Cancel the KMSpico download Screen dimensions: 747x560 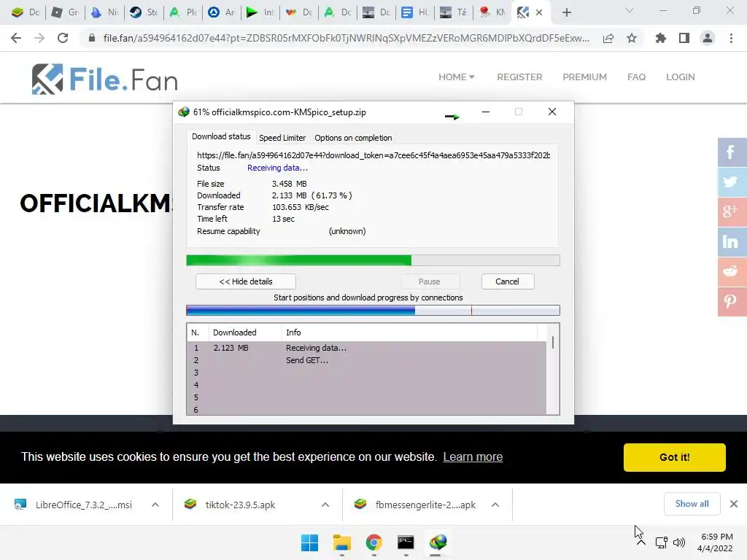click(x=508, y=281)
